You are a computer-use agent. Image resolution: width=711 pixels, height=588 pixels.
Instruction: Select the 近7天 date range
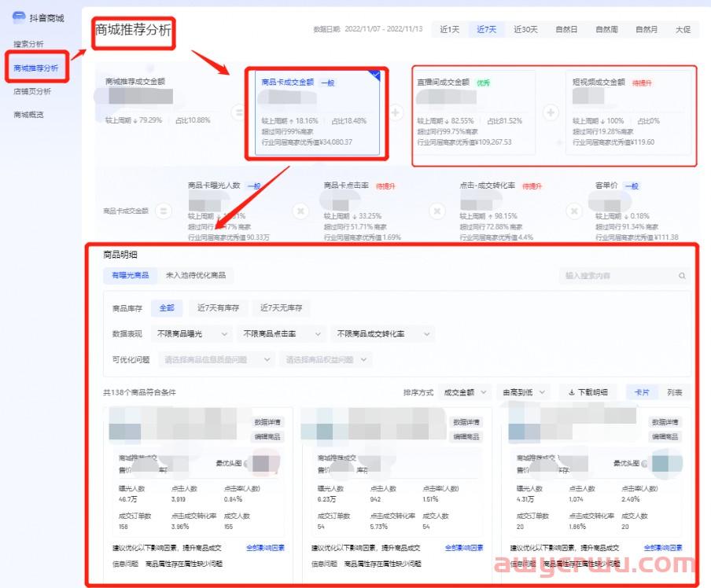point(486,29)
